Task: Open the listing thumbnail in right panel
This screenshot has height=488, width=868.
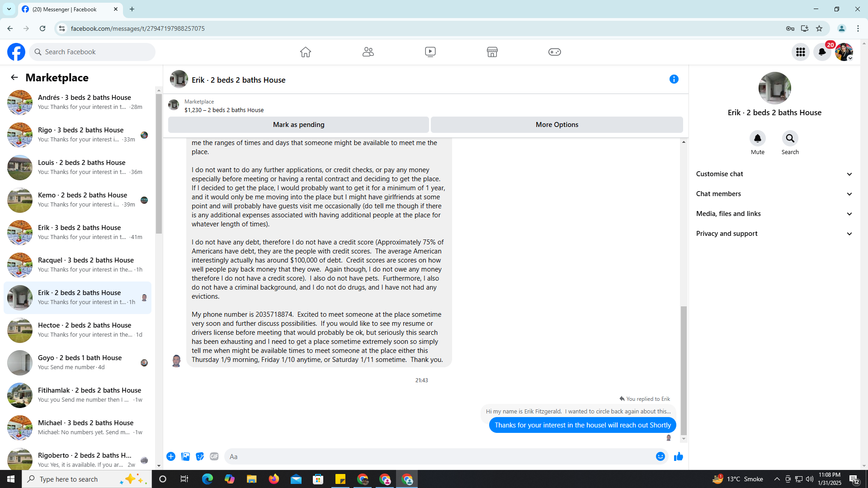Action: (x=774, y=88)
